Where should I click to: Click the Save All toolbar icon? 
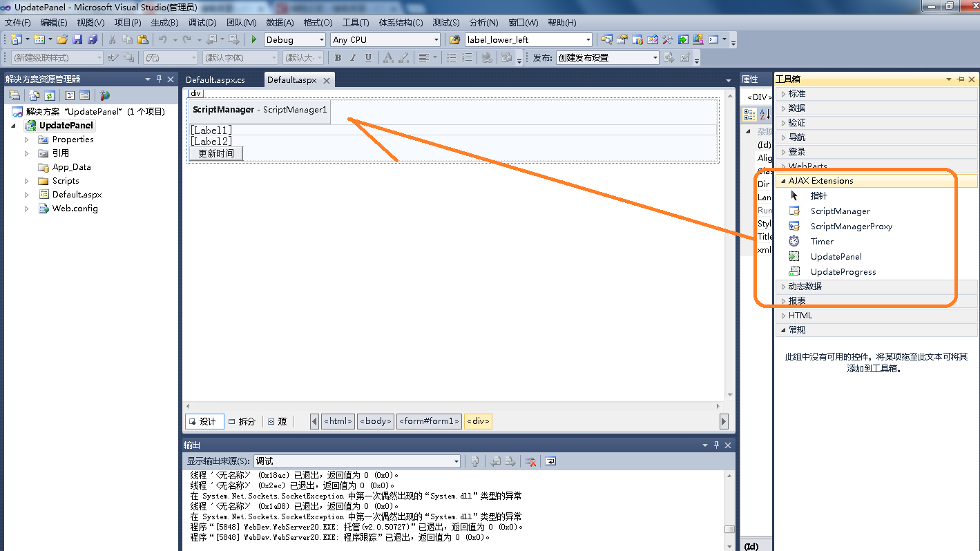(x=92, y=40)
